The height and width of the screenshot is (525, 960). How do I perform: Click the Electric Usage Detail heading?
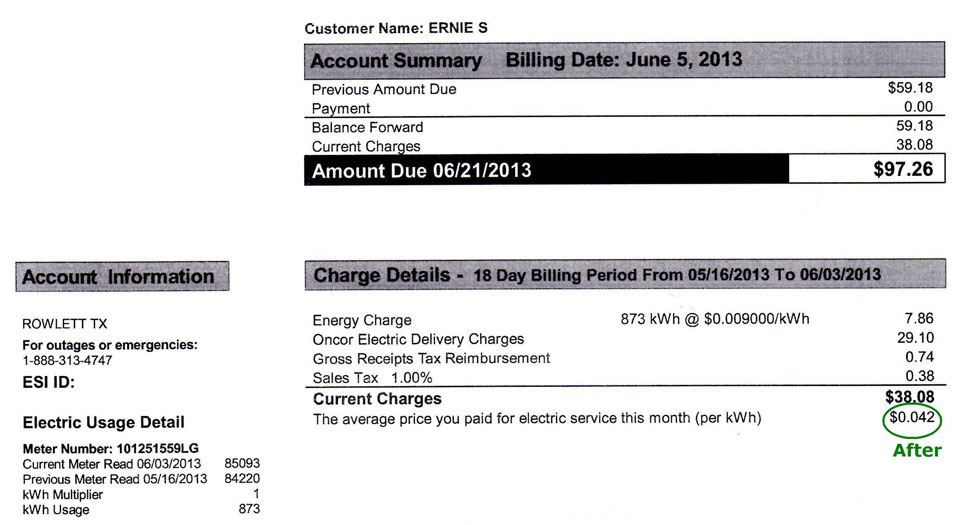click(x=103, y=422)
